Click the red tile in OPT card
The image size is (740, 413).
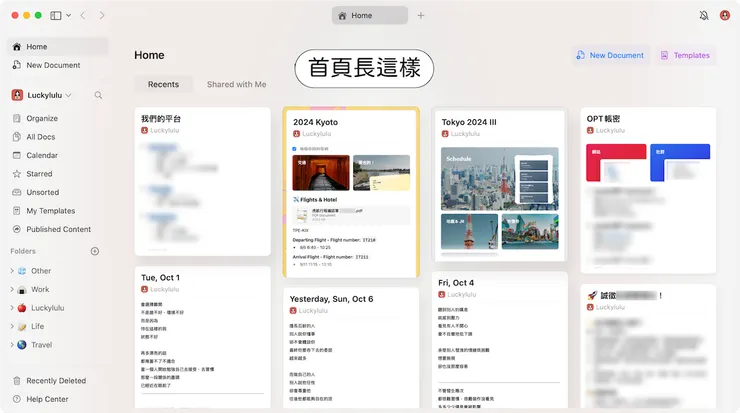click(x=616, y=162)
